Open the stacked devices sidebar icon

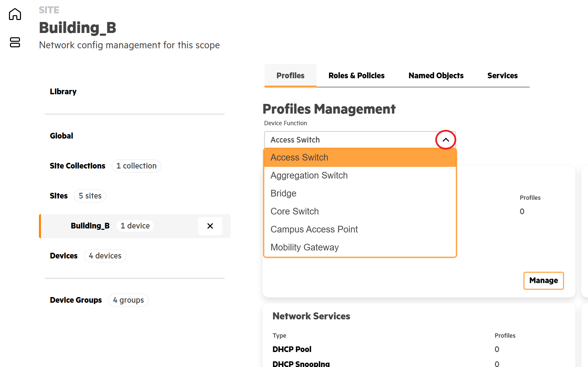point(15,42)
